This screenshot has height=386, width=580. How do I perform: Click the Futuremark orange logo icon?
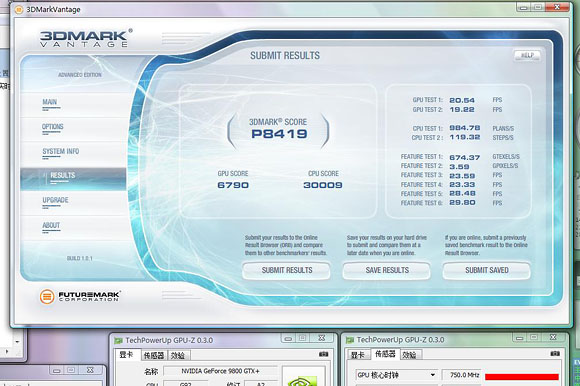tap(47, 296)
